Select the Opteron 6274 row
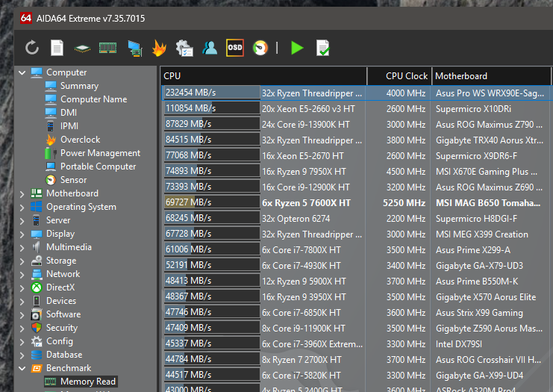Image resolution: width=553 pixels, height=392 pixels. click(x=357, y=219)
